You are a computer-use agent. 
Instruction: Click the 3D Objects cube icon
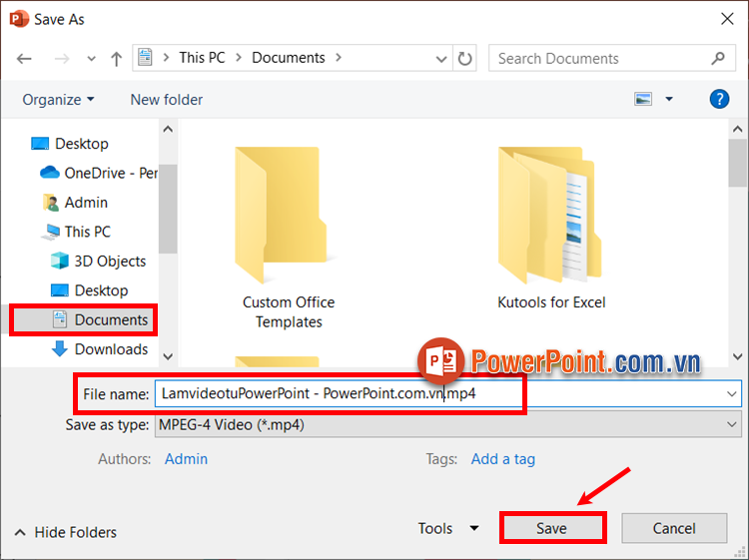pos(60,261)
